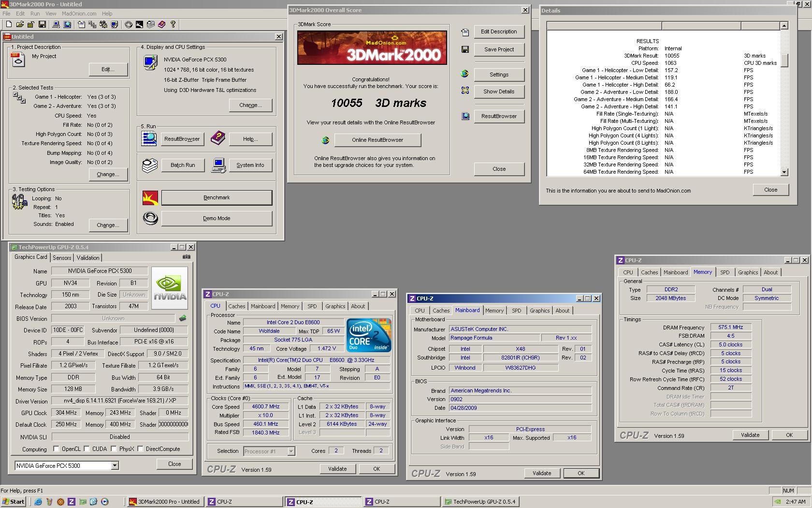Click the Selected Tests checklist toolbar icon
Viewport: 812px width, 508px height.
[92, 24]
